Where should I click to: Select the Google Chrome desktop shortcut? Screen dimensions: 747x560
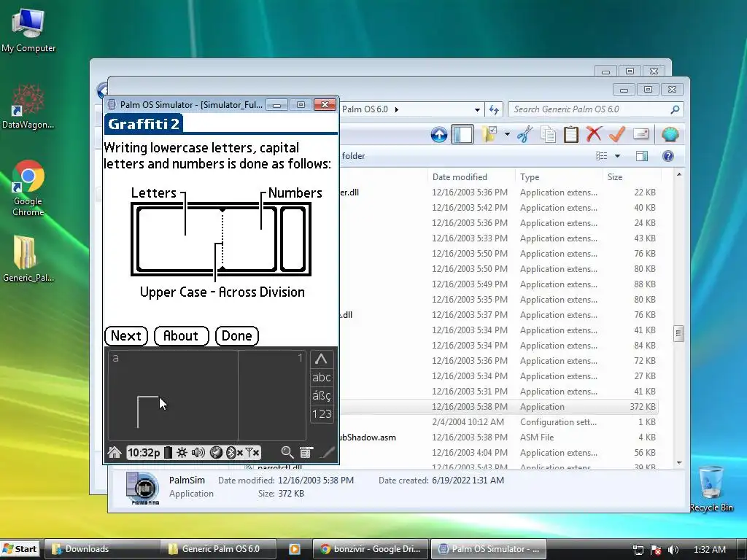[28, 188]
